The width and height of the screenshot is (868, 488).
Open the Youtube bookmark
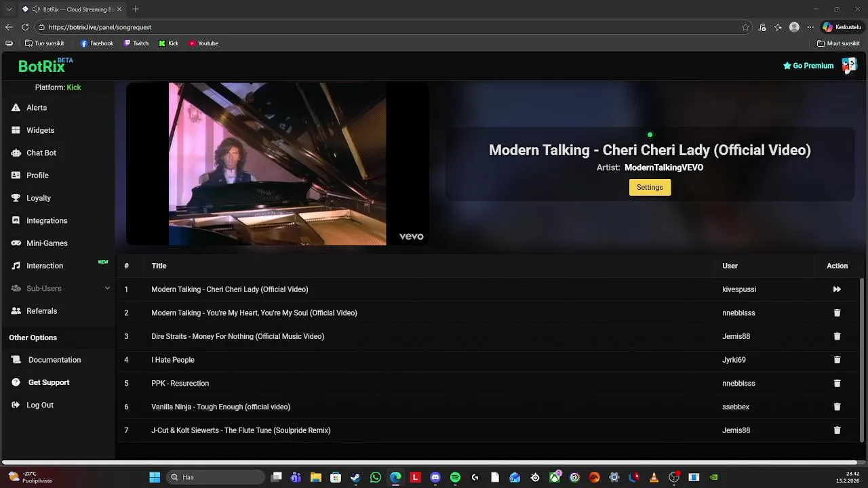coord(203,43)
